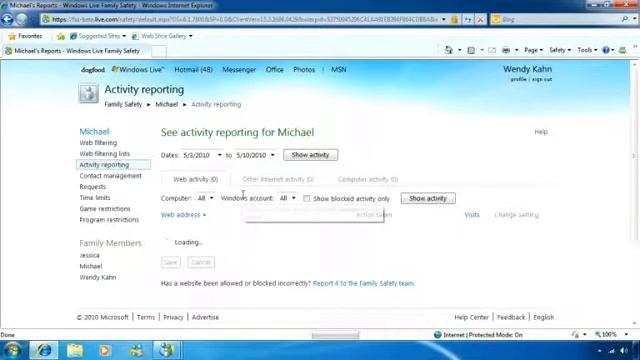The height and width of the screenshot is (360, 640).
Task: Select Jessica under Family Members
Action: pyautogui.click(x=89, y=256)
